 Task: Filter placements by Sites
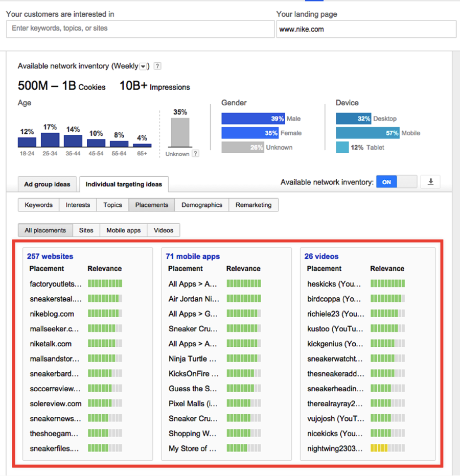86,230
